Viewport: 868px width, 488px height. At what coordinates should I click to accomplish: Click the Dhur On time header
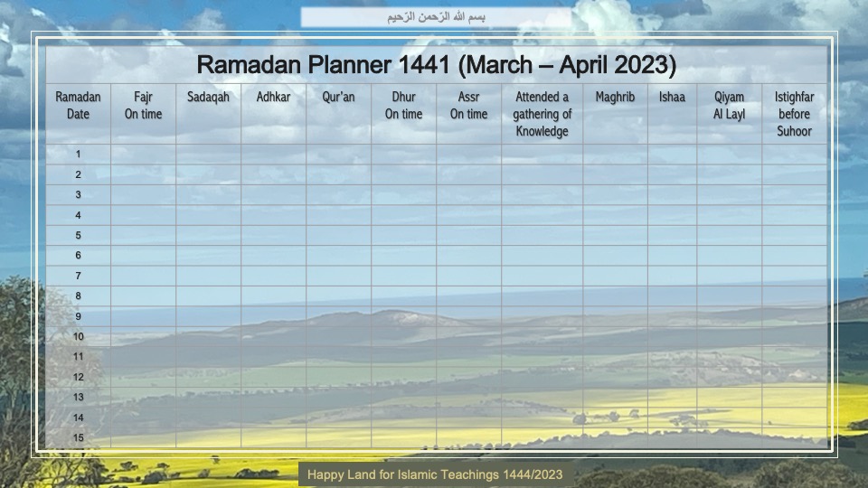[x=403, y=106]
